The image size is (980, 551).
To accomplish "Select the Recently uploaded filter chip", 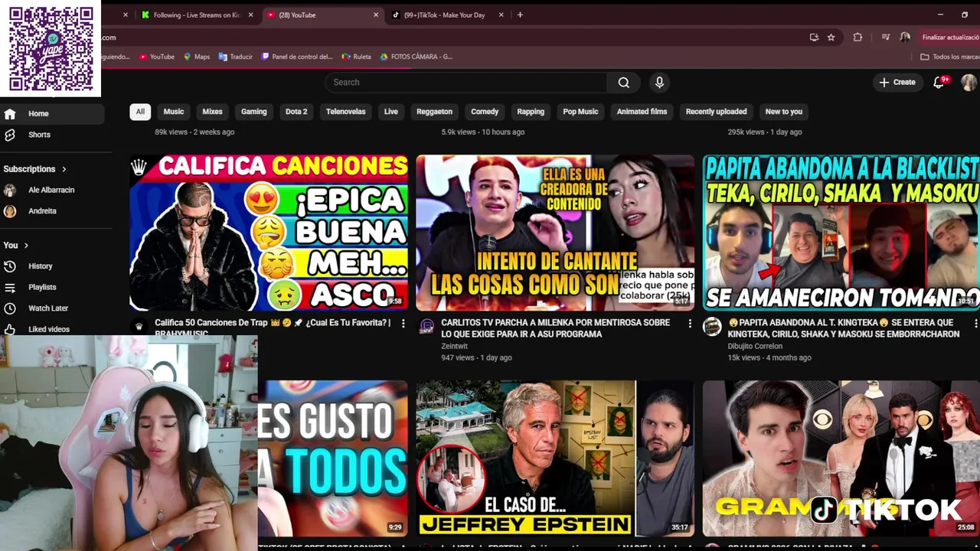I will coord(717,112).
